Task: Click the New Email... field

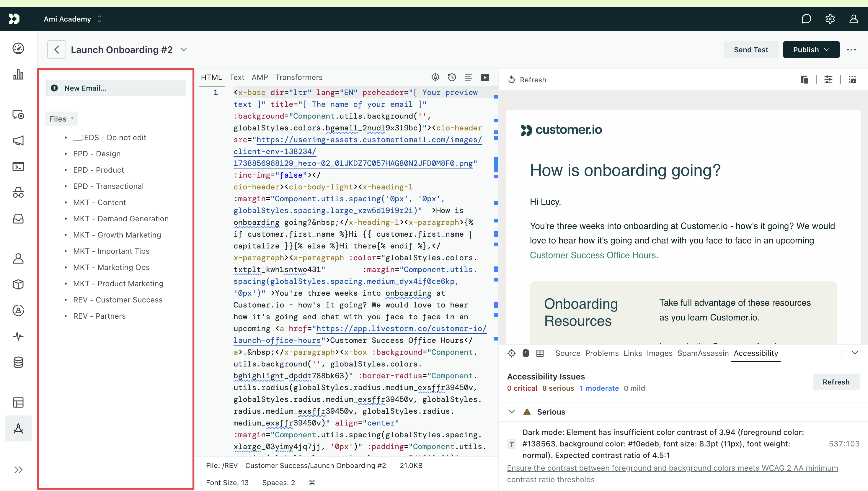Action: point(116,88)
